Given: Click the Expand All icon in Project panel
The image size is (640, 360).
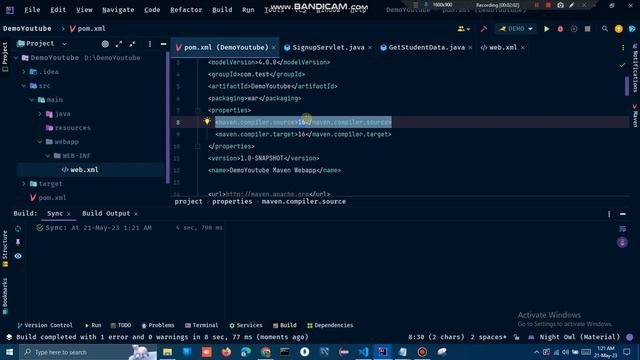Looking at the screenshot, I should 119,44.
